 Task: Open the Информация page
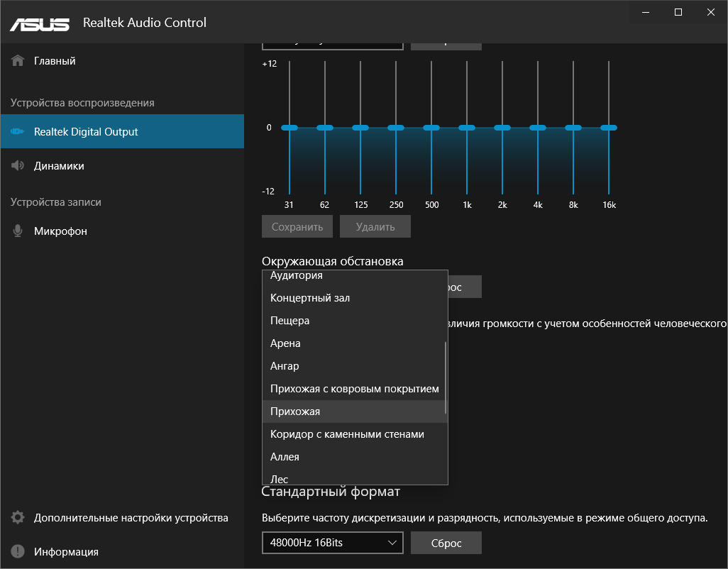123,551
